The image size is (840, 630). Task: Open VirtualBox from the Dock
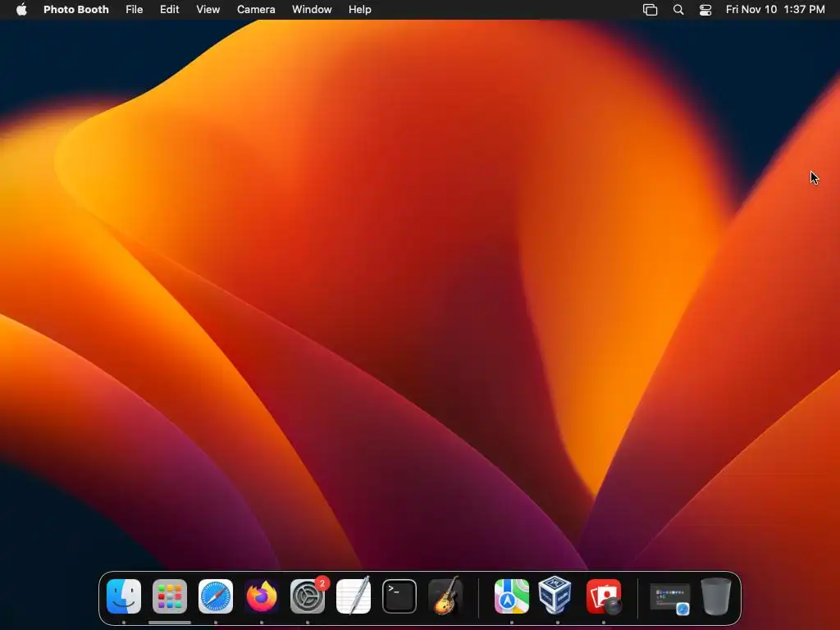point(555,596)
